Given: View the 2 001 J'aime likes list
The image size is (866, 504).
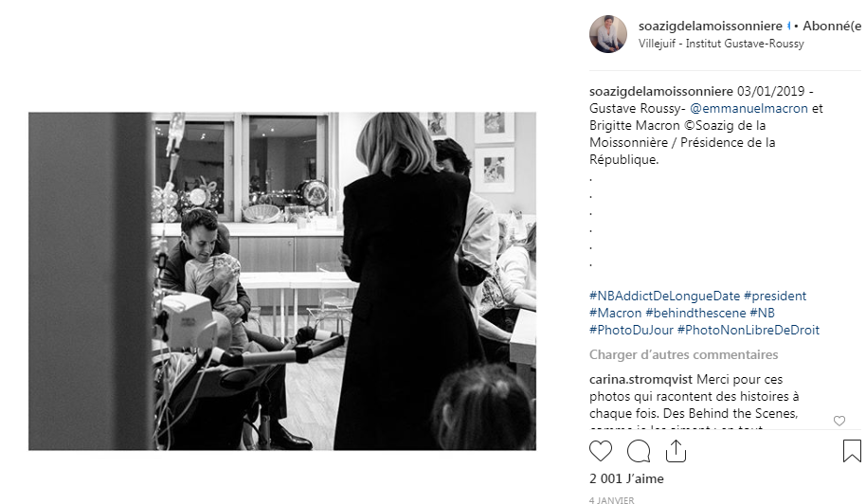Looking at the screenshot, I should click(x=626, y=478).
